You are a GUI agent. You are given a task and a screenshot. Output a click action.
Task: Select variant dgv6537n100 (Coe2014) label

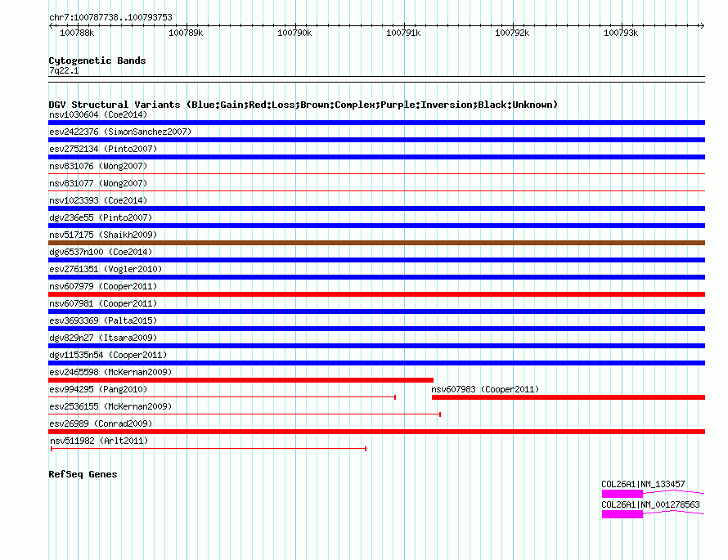tap(101, 252)
